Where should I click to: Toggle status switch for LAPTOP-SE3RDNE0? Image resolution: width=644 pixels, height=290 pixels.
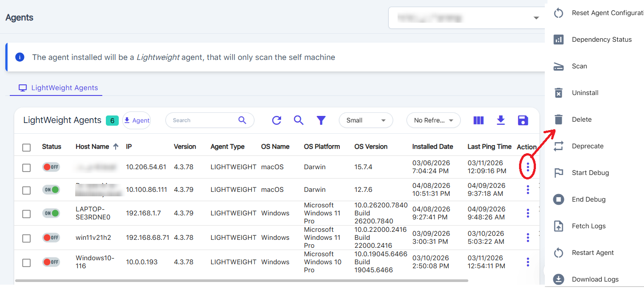[x=51, y=213]
